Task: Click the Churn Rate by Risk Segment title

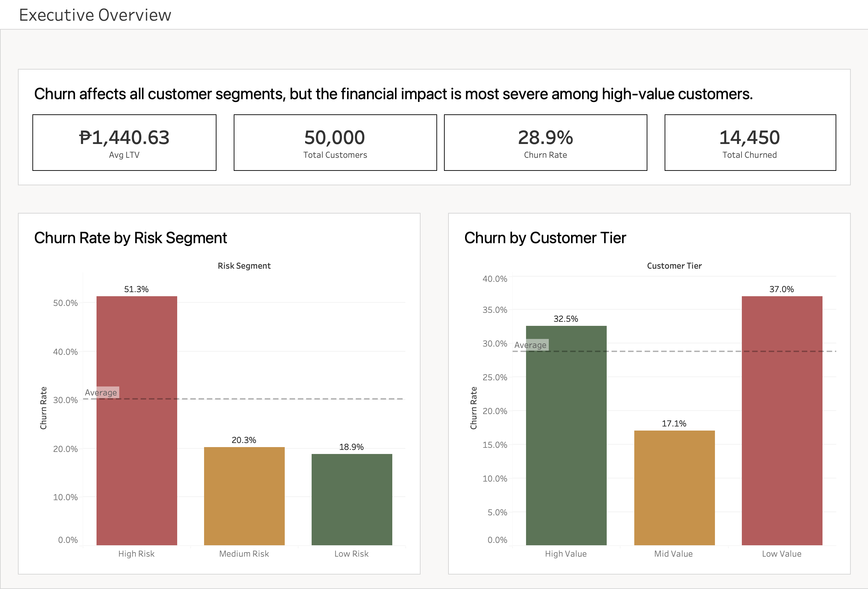Action: coord(130,238)
